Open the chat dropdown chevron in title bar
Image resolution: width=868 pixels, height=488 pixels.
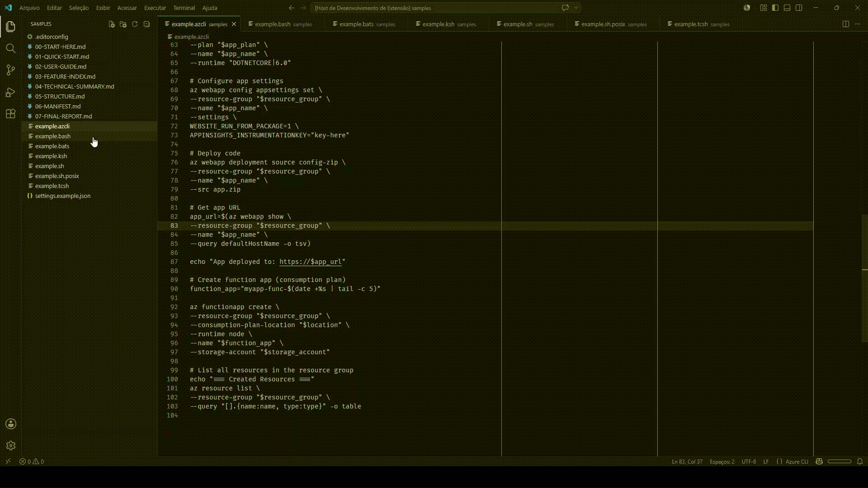576,8
